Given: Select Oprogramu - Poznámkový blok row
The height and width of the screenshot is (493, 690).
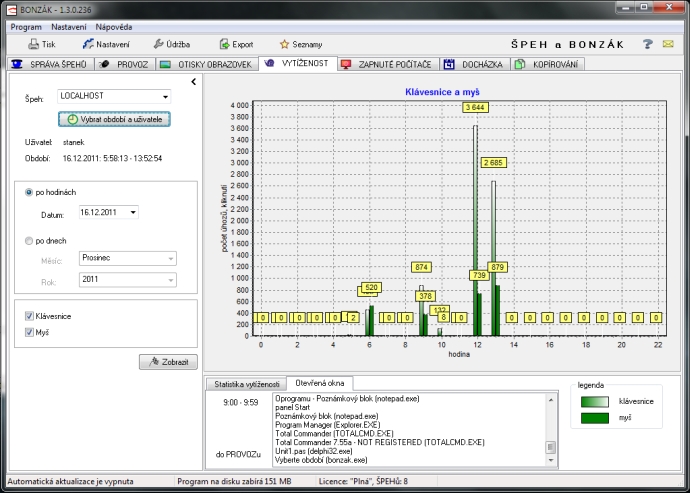Looking at the screenshot, I should 347,399.
